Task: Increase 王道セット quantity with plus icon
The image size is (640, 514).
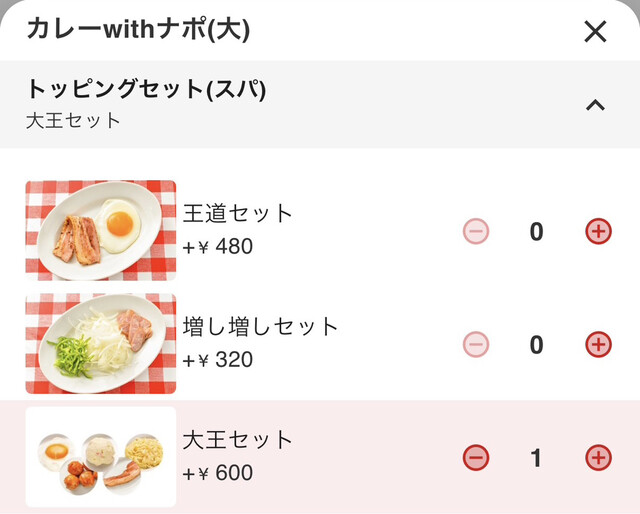Action: [x=598, y=232]
